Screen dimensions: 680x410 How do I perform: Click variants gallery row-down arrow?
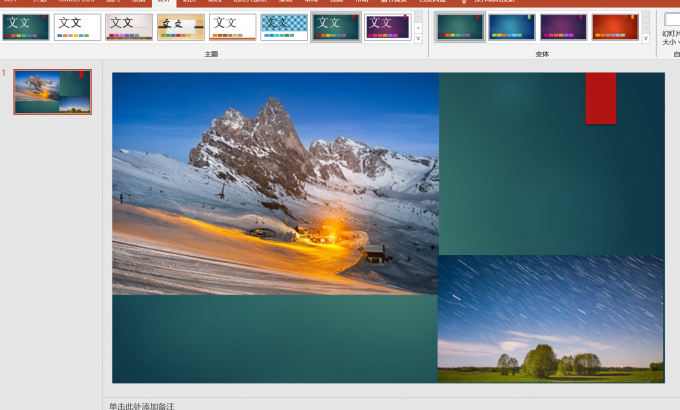coord(646,28)
